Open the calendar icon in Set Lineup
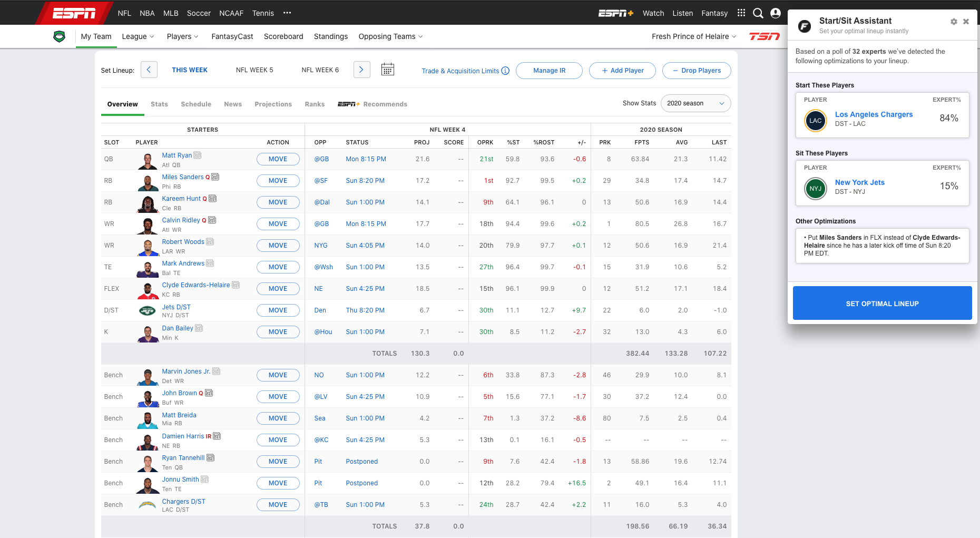Image resolution: width=980 pixels, height=538 pixels. [388, 70]
